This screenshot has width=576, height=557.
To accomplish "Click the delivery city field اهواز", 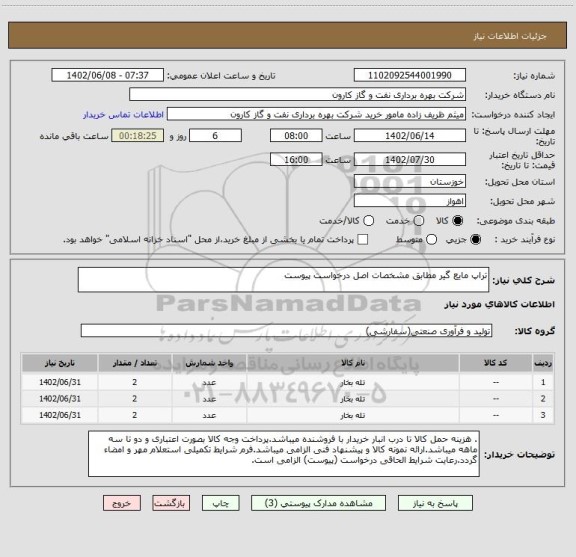I will click(x=410, y=201).
